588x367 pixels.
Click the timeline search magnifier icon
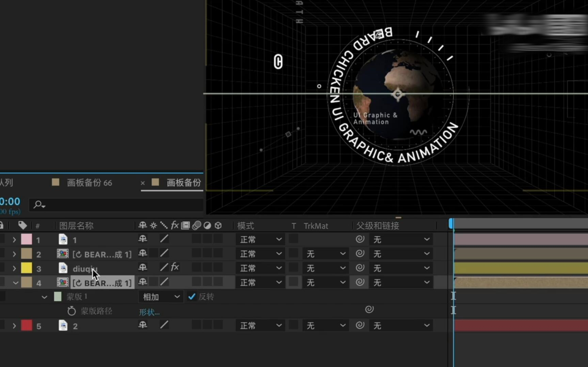[x=39, y=205]
